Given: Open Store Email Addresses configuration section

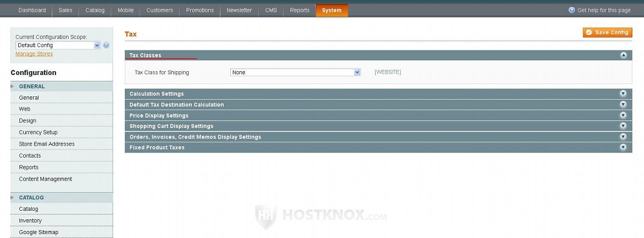Looking at the screenshot, I should (47, 144).
